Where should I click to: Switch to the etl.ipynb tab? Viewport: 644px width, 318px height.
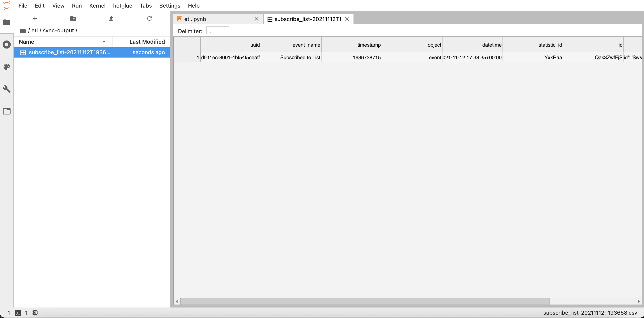(195, 19)
